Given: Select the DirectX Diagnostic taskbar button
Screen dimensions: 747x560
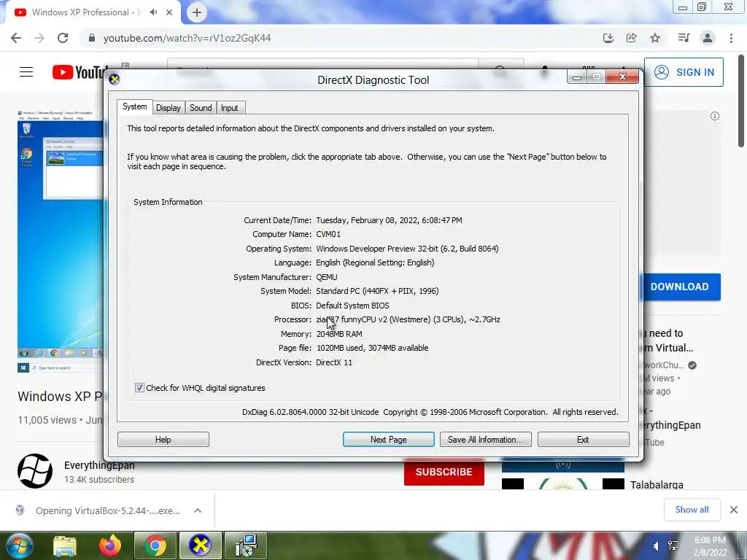Looking at the screenshot, I should click(200, 545).
